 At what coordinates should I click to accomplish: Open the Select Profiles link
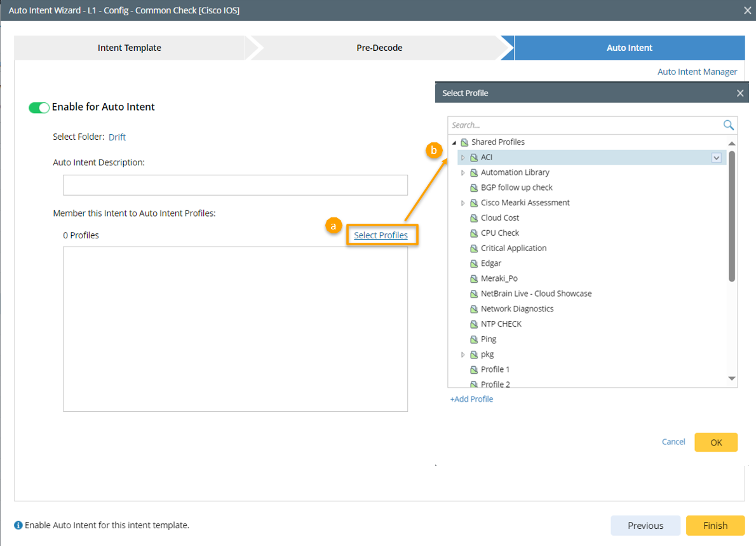click(381, 235)
